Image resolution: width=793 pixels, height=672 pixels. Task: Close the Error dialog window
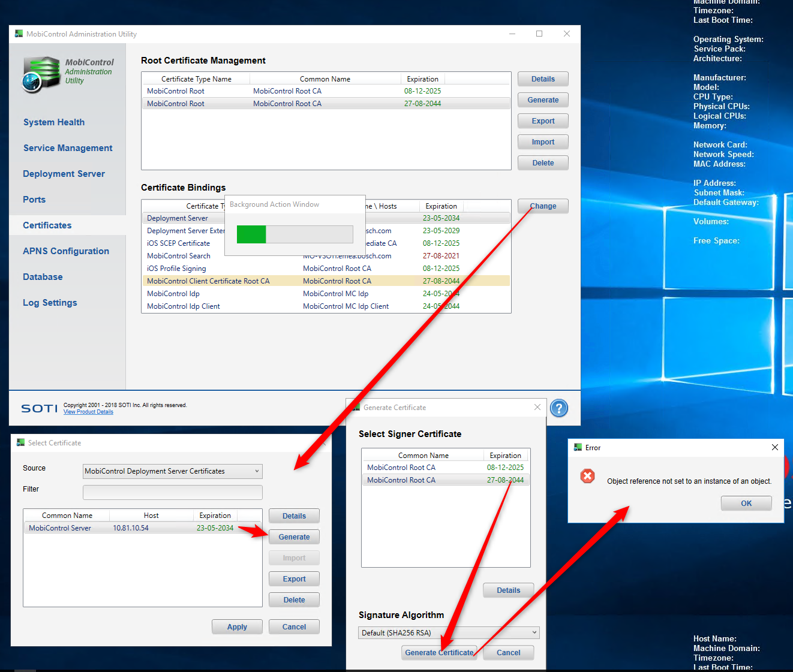(x=774, y=447)
